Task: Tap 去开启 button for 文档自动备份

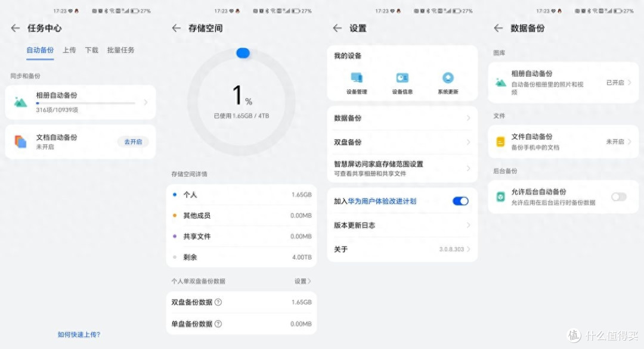Action: 133,142
